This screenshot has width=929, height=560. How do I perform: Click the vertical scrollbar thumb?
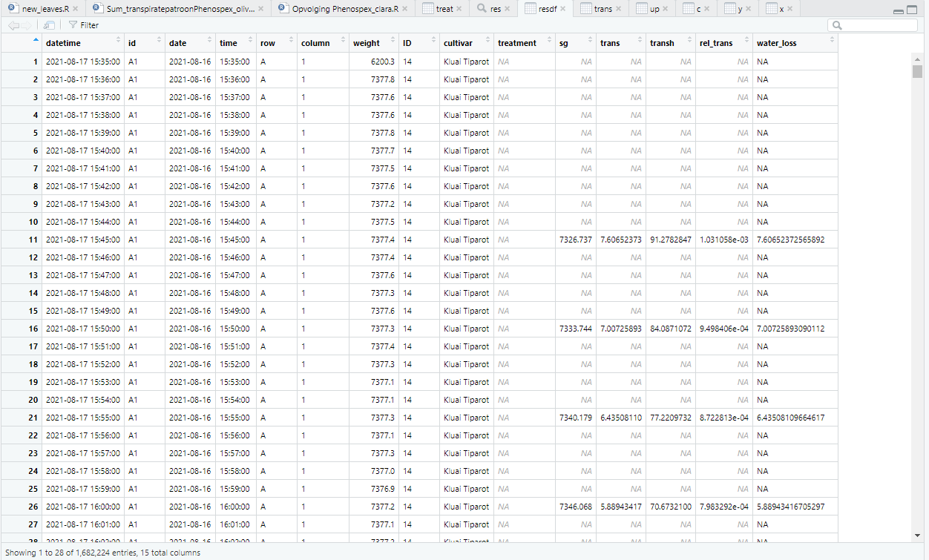[x=917, y=70]
